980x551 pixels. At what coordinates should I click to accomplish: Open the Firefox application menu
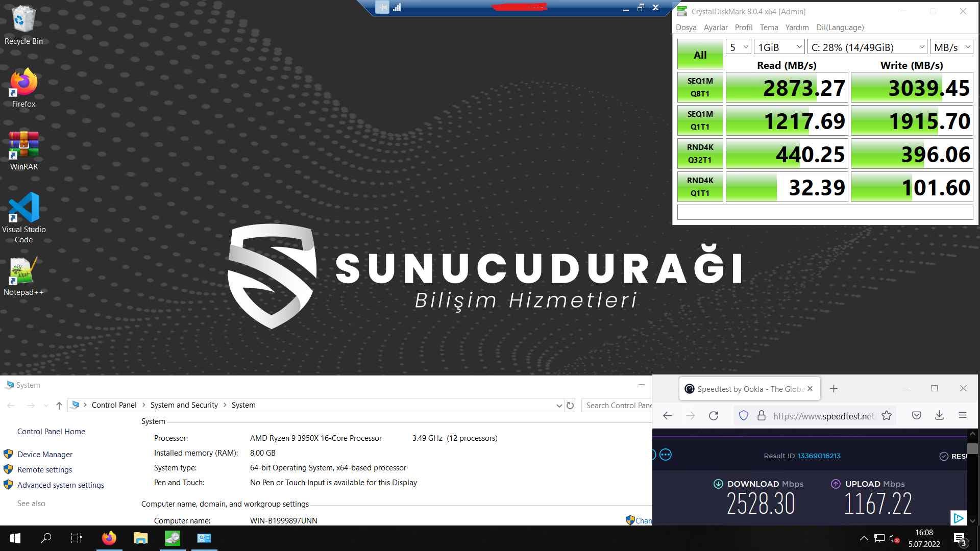click(x=963, y=416)
